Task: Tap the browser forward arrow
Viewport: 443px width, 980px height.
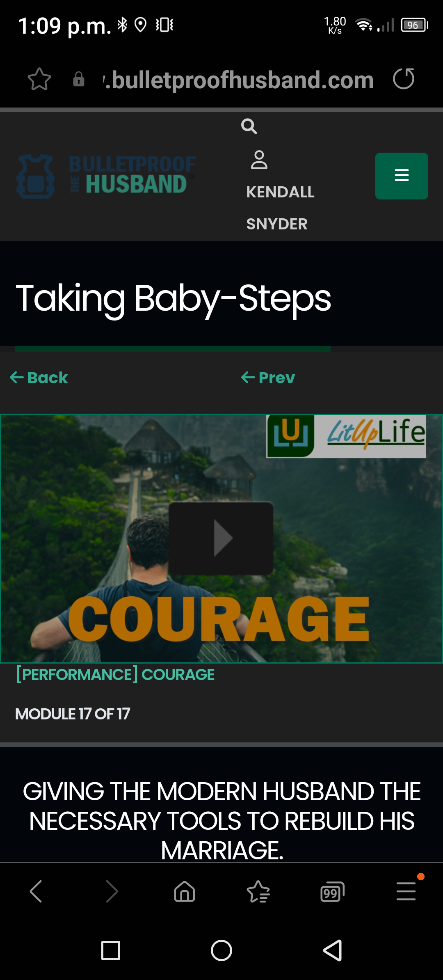Action: [112, 891]
